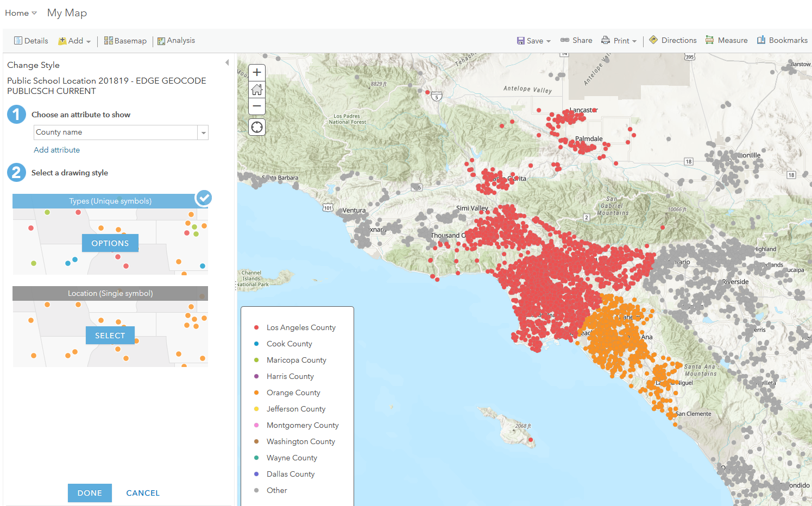Open the Details panel
812x506 pixels.
(x=31, y=40)
